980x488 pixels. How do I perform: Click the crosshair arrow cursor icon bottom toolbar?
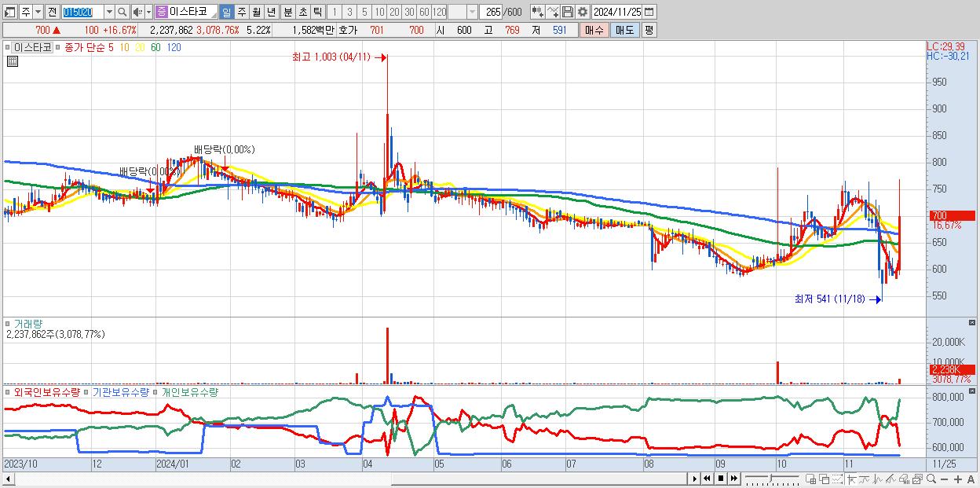point(851,479)
